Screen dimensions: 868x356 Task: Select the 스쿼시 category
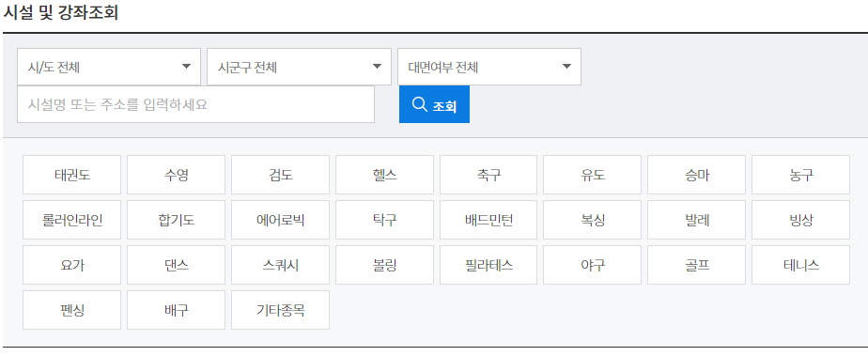click(280, 265)
